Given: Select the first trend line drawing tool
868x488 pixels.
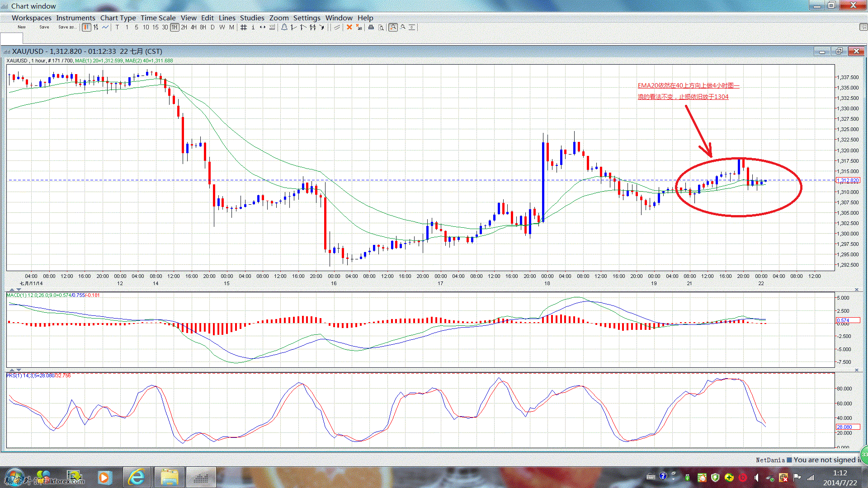Looking at the screenshot, I should (293, 27).
